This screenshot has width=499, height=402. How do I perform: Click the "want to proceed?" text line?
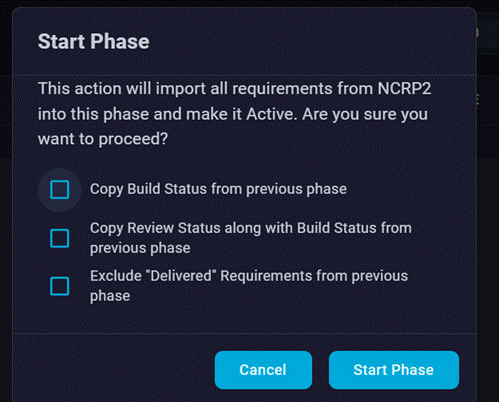tap(103, 139)
